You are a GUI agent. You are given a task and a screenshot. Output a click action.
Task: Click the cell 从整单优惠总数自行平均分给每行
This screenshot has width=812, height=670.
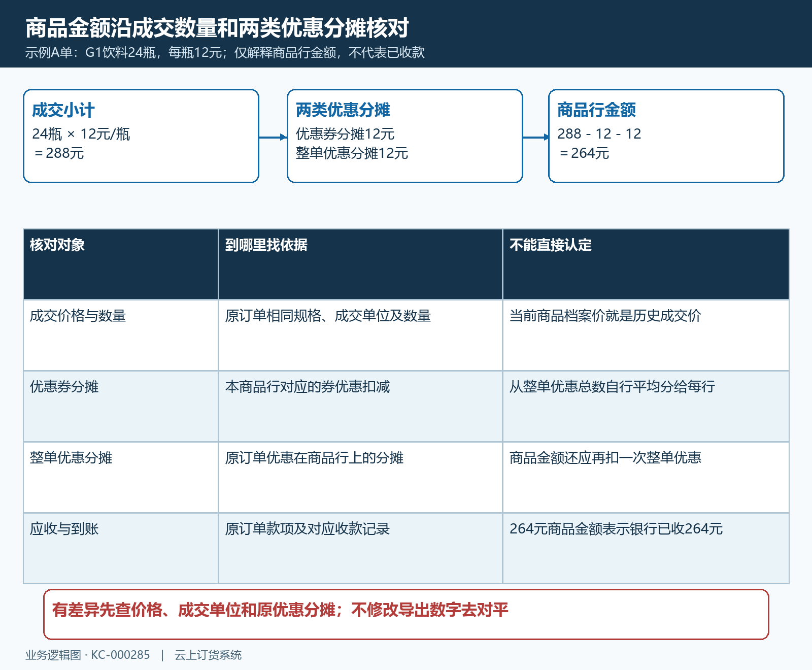coord(646,407)
